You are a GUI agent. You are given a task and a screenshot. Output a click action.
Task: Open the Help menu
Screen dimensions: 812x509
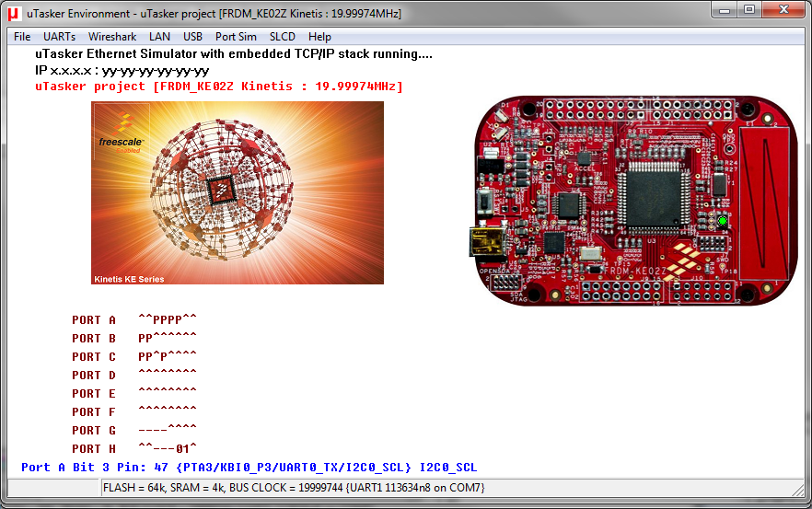pyautogui.click(x=319, y=37)
